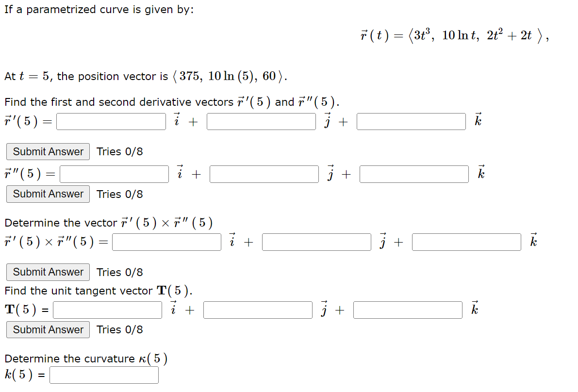578x392 pixels.
Task: Click the j field of the cross product
Action: (315, 242)
